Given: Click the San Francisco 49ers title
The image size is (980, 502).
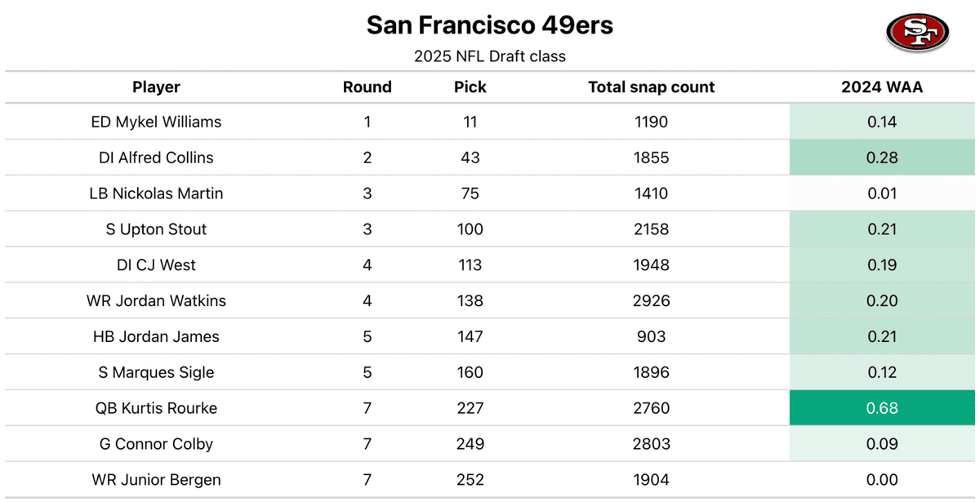Looking at the screenshot, I should [489, 25].
